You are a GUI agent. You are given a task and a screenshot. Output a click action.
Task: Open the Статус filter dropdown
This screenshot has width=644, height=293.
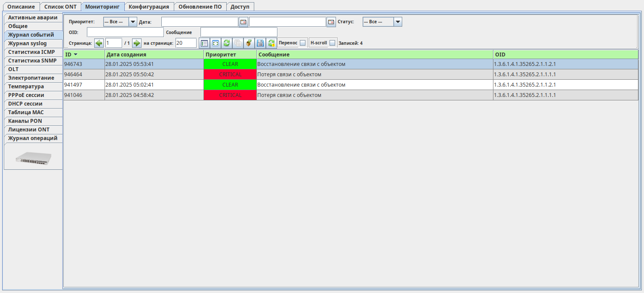382,22
